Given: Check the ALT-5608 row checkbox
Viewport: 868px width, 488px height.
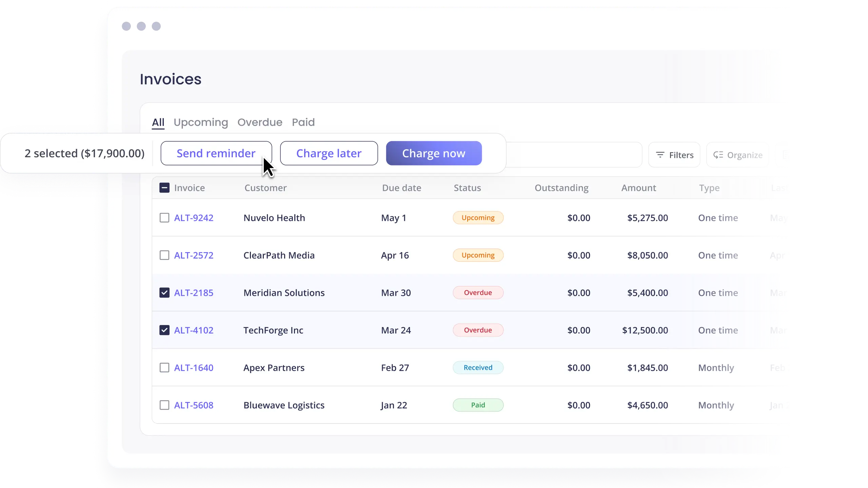Looking at the screenshot, I should (x=164, y=405).
